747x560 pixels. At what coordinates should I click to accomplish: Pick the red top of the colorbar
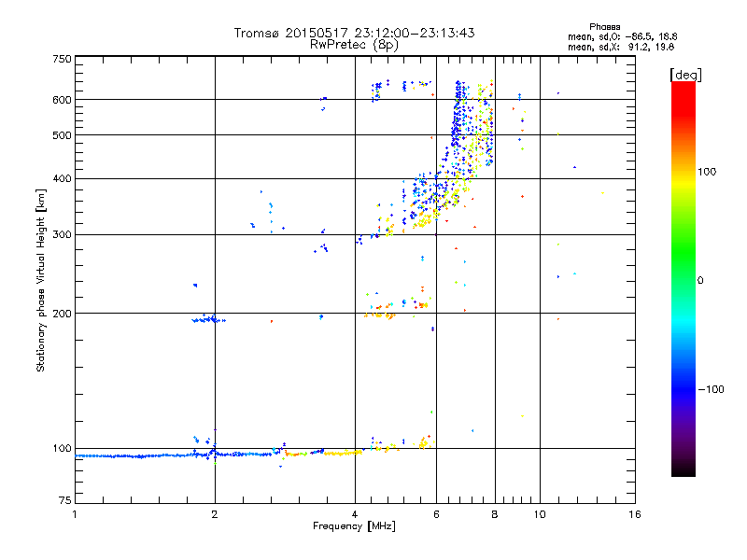683,87
